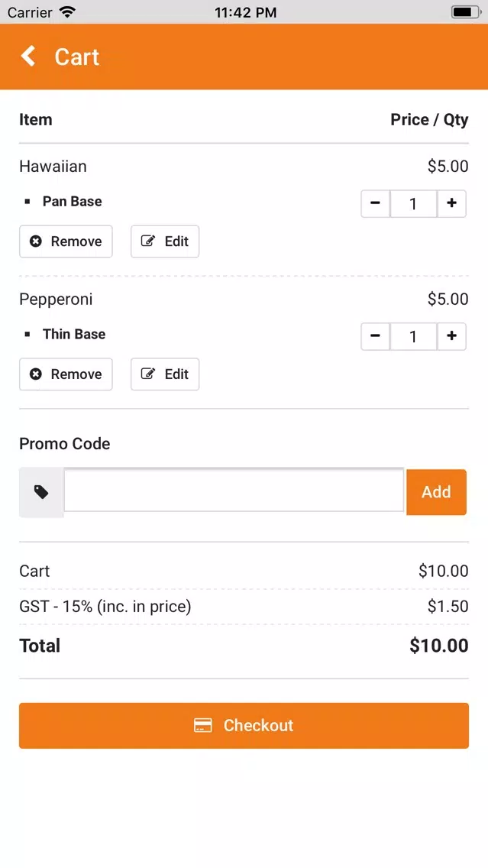Click the promo code tag icon
488x868 pixels.
pos(41,492)
